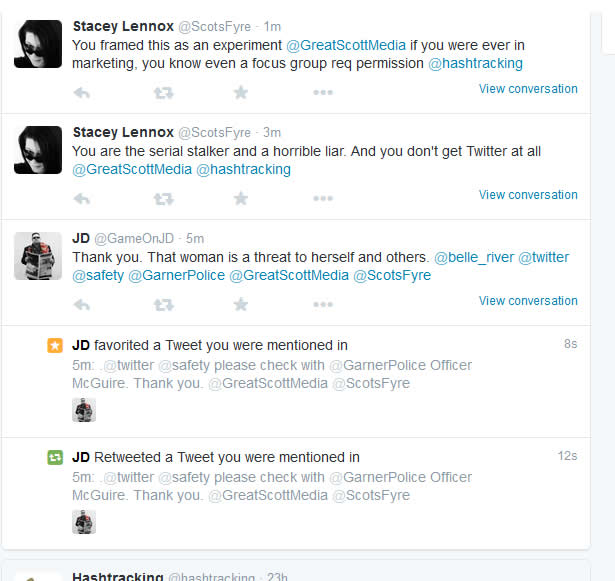The image size is (615, 581).
Task: Retweet the serial stalker tweet
Action: (x=162, y=198)
